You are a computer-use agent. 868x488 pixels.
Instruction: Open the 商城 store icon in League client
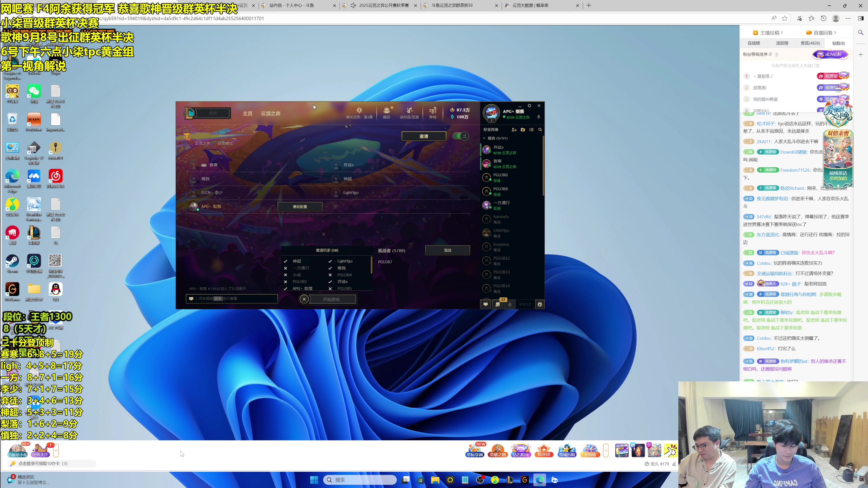coord(433,113)
